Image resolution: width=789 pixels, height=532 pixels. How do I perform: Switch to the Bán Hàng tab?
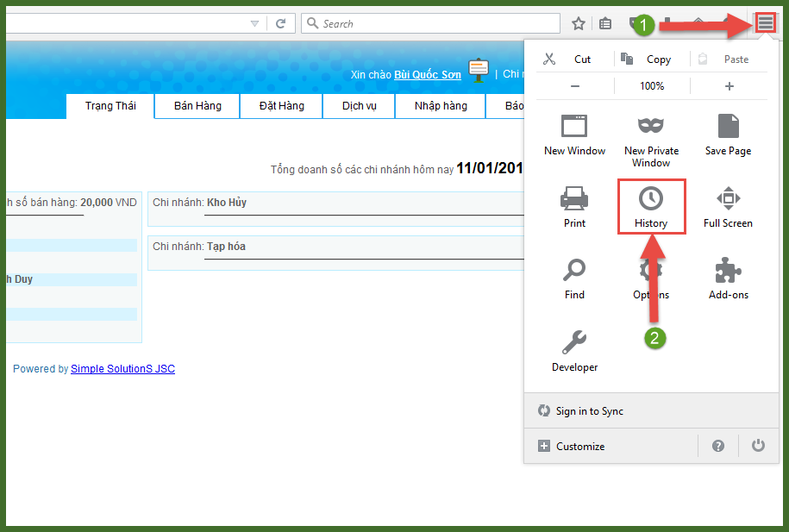point(197,106)
